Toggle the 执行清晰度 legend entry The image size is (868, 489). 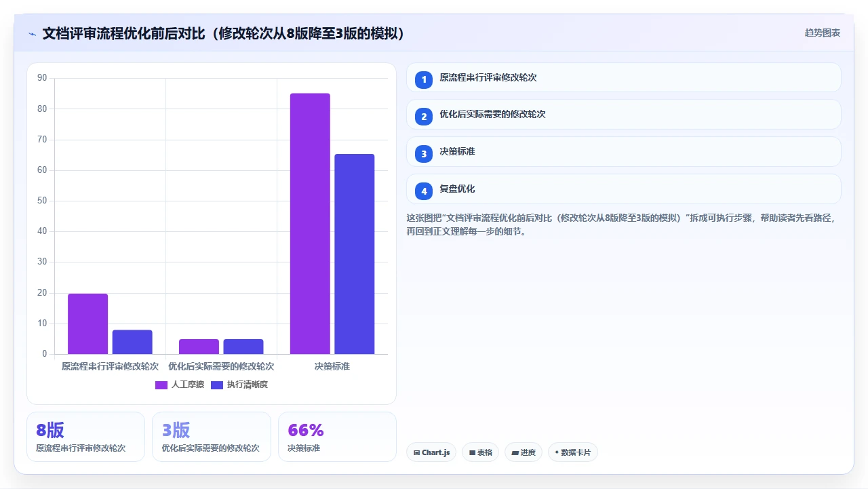pos(239,385)
